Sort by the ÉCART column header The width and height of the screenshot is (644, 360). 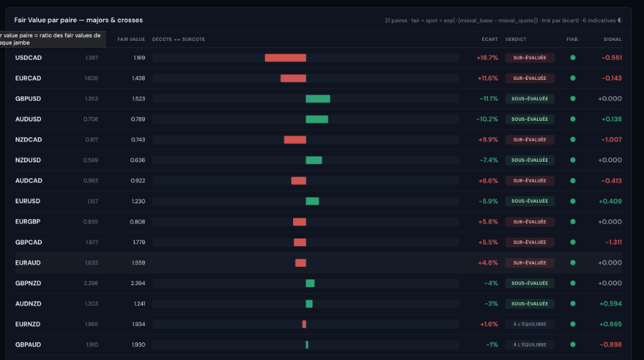click(489, 40)
